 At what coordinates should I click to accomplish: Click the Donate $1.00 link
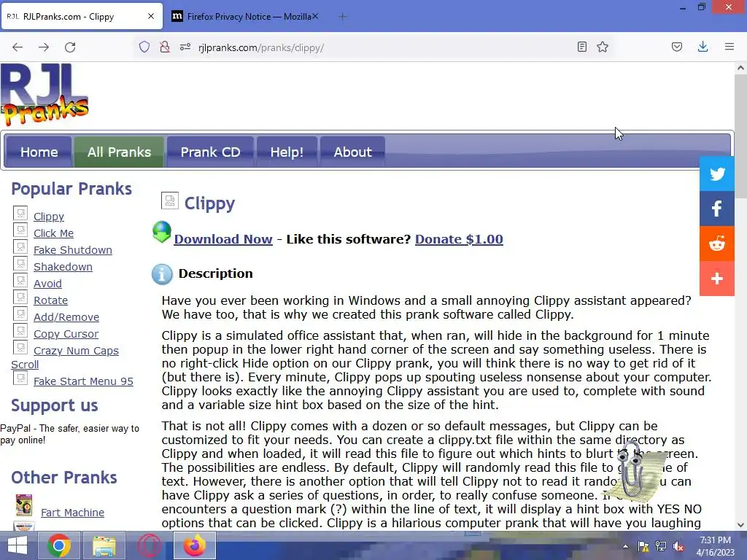(x=459, y=239)
